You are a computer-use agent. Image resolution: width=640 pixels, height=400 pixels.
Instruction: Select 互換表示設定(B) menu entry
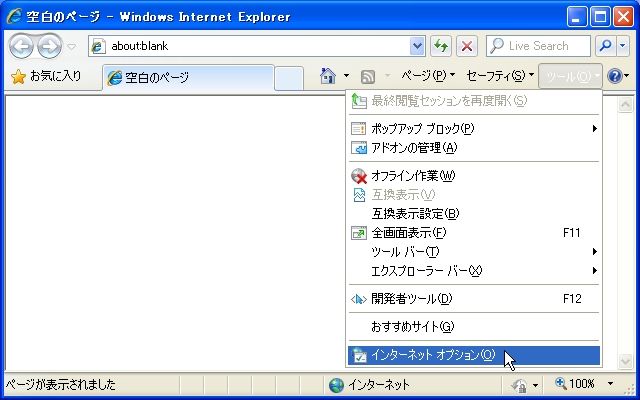coord(474,213)
